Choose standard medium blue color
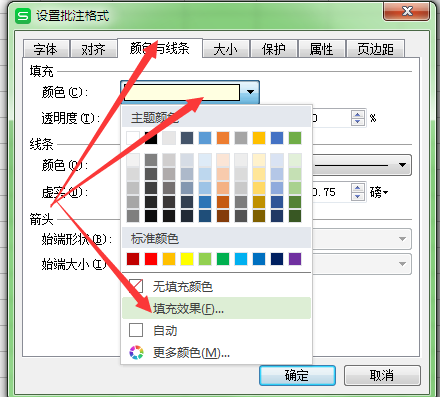Screen dimensions: 440x397 (259, 259)
